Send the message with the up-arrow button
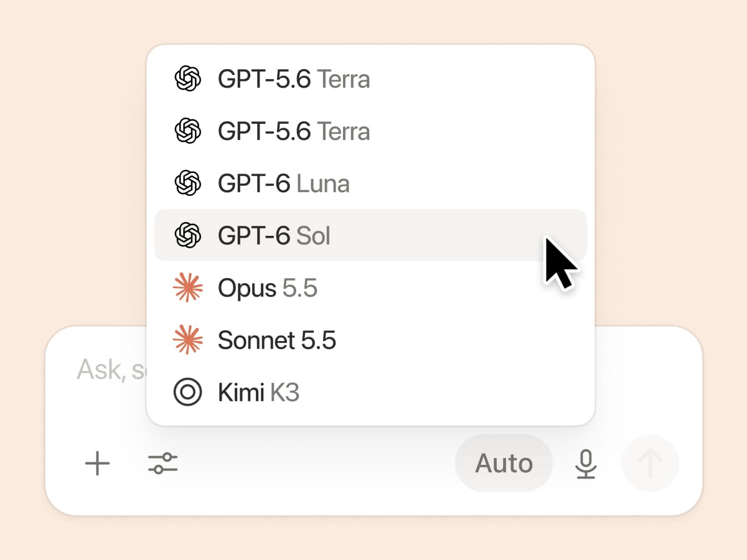 pyautogui.click(x=650, y=464)
